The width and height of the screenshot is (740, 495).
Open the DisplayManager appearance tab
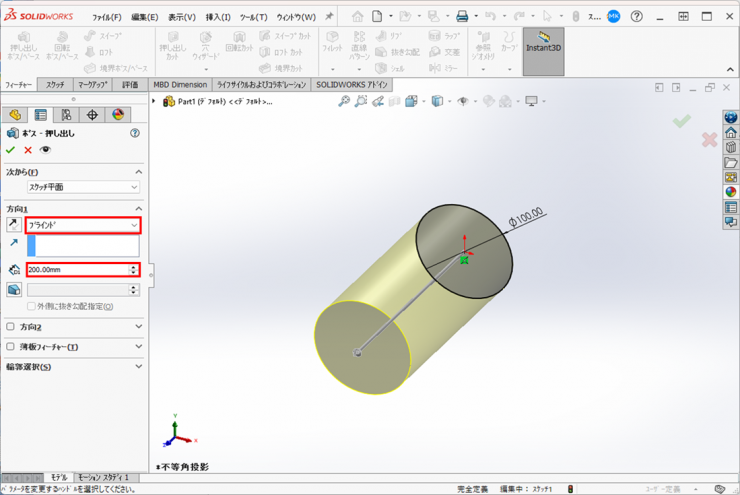(x=118, y=116)
